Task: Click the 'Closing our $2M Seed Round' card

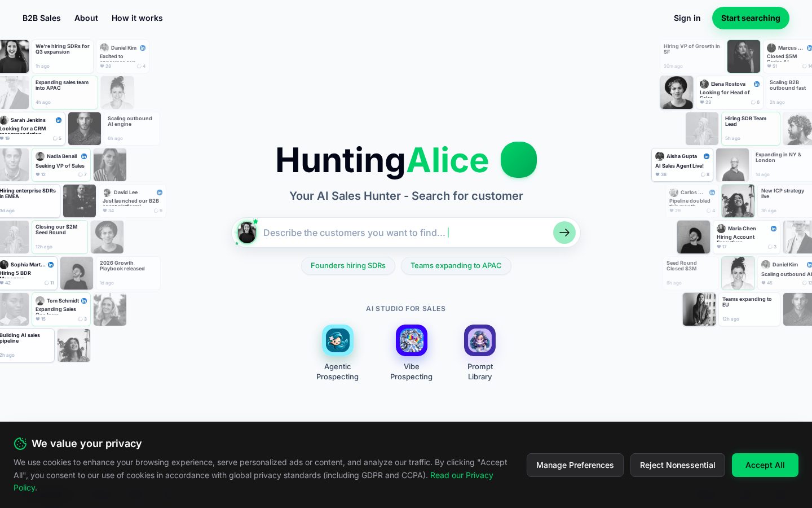Action: [60, 237]
